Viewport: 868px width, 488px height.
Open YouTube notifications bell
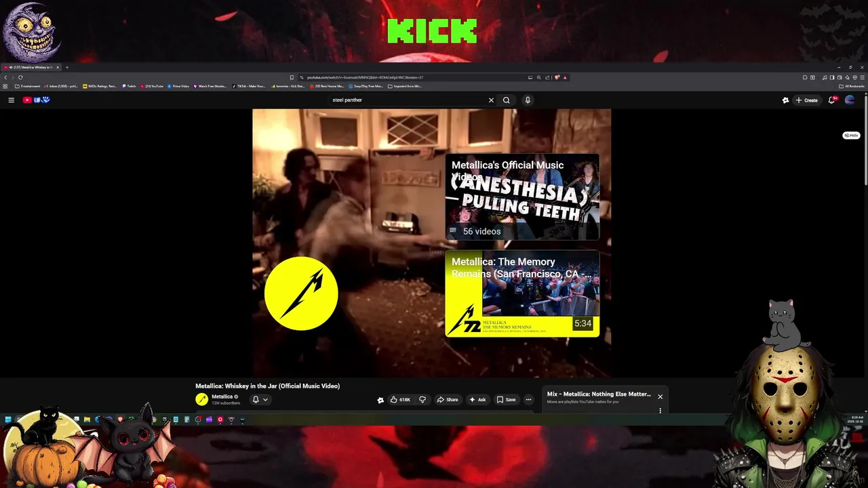(831, 100)
